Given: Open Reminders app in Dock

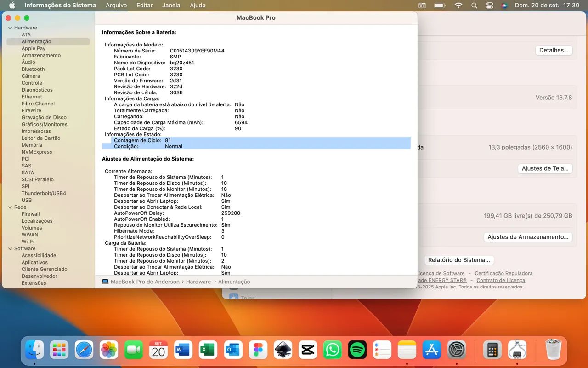Looking at the screenshot, I should coord(382,350).
